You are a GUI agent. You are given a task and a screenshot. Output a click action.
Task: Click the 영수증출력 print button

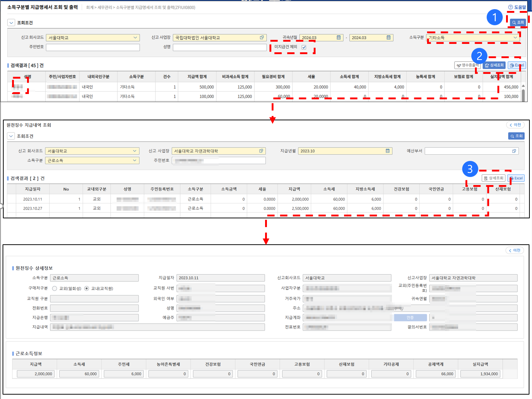click(x=467, y=65)
